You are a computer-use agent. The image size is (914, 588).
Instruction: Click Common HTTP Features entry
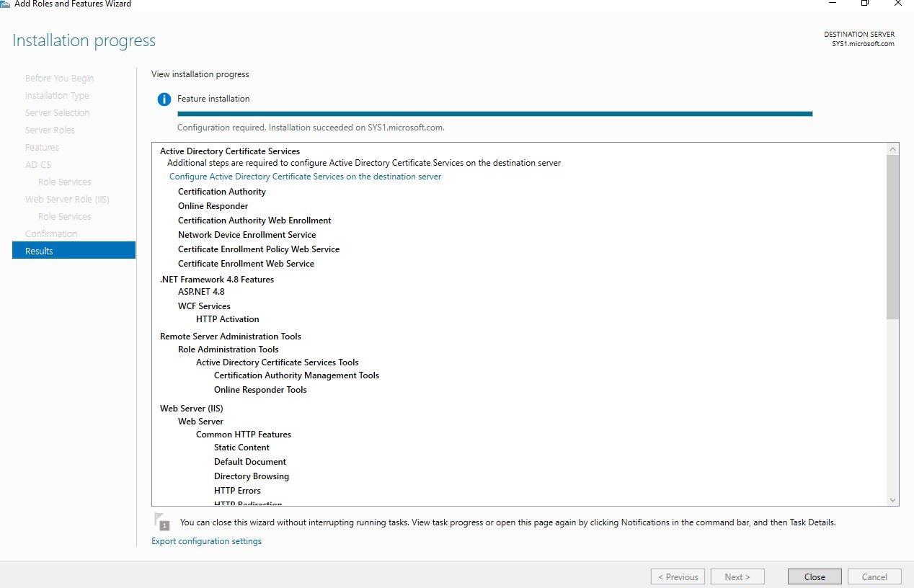point(244,435)
